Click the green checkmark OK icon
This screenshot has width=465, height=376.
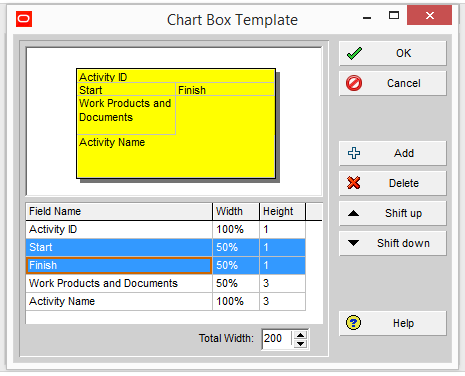click(x=354, y=53)
